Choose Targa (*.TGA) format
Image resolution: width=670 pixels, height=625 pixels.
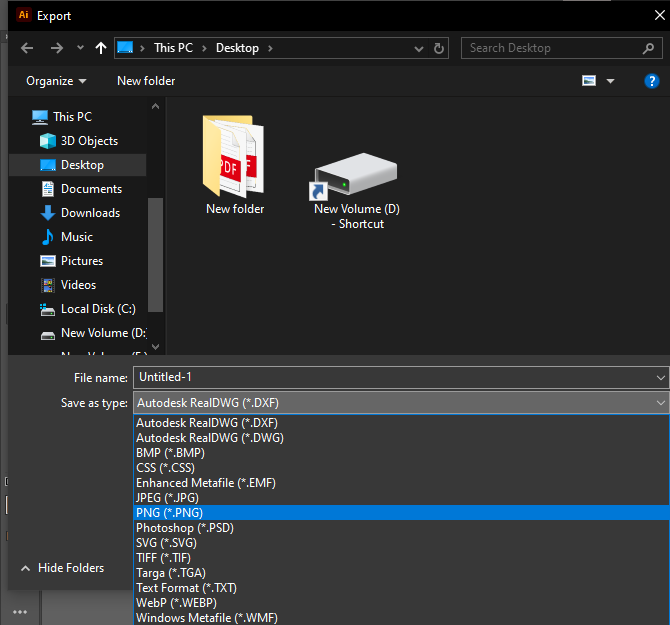pos(401,573)
